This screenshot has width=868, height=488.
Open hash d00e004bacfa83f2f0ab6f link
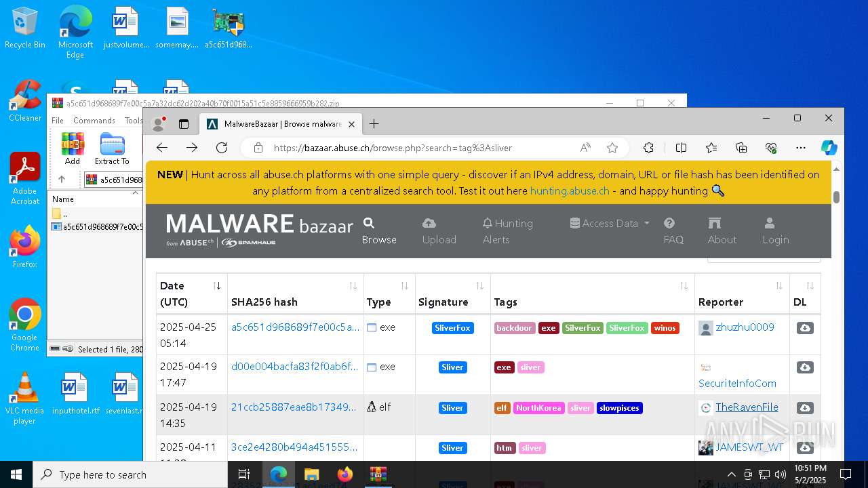[x=294, y=367]
